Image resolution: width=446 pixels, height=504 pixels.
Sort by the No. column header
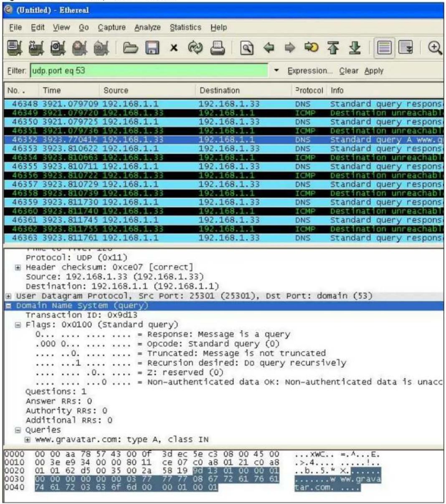coord(21,90)
